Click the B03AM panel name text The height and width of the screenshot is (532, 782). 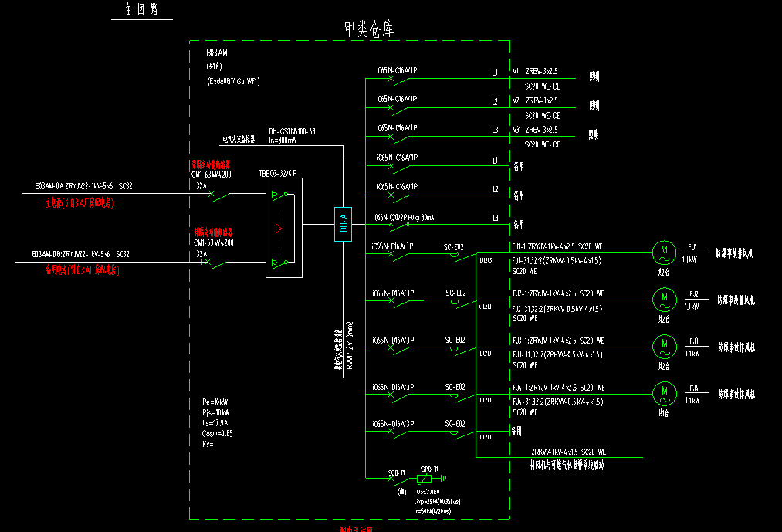[x=216, y=53]
